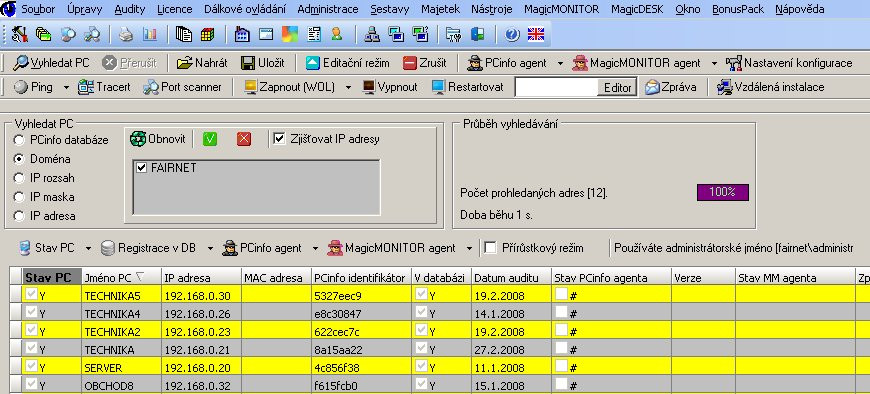Expand Stav PC dropdown arrow
Viewport: 870px width, 394px height.
click(88, 249)
